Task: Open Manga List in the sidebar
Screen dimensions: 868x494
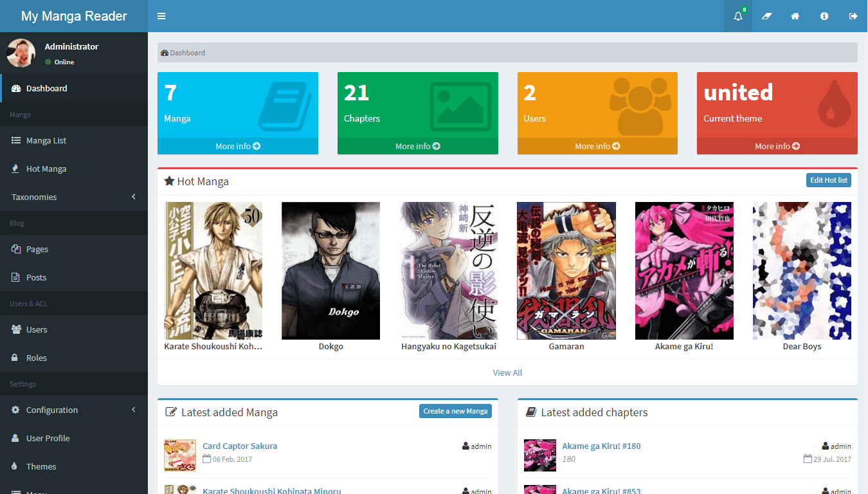Action: click(x=74, y=140)
